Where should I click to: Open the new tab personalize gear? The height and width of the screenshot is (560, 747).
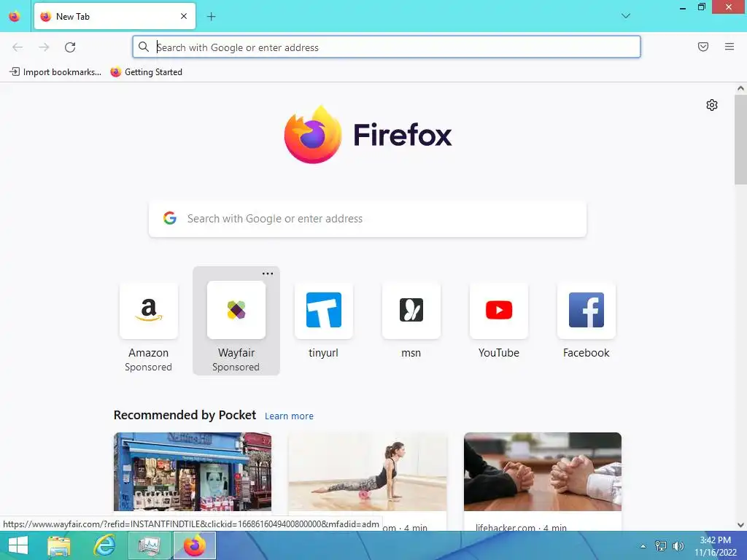coord(712,105)
